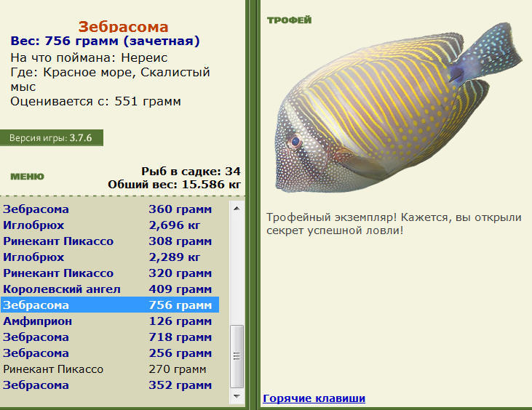Click the ТРОФЕЙ heading

click(x=289, y=20)
